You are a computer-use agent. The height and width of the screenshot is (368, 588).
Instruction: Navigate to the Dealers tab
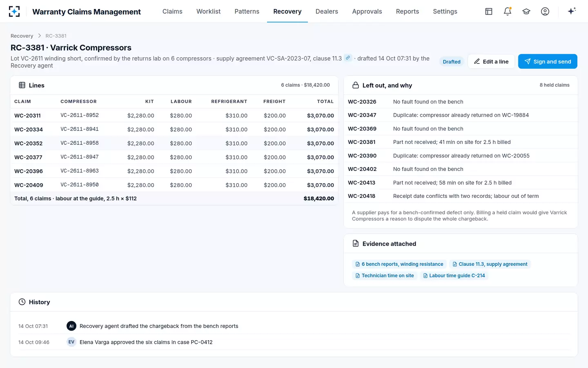(x=327, y=11)
